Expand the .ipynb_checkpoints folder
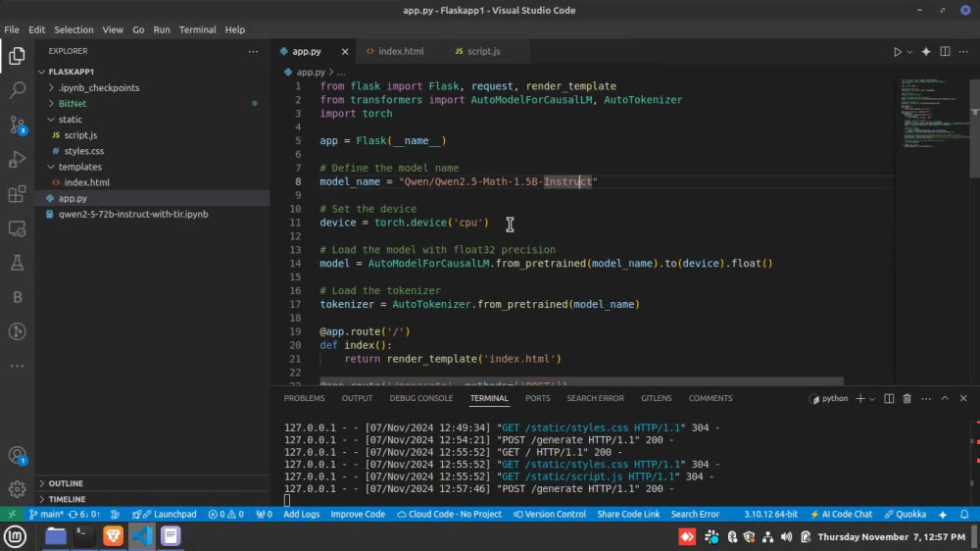The width and height of the screenshot is (980, 551). (98, 88)
